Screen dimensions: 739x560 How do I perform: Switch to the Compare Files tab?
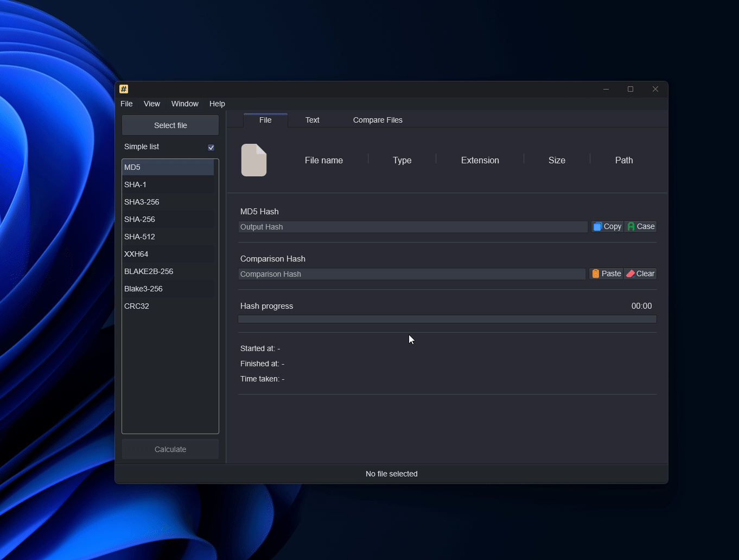377,120
